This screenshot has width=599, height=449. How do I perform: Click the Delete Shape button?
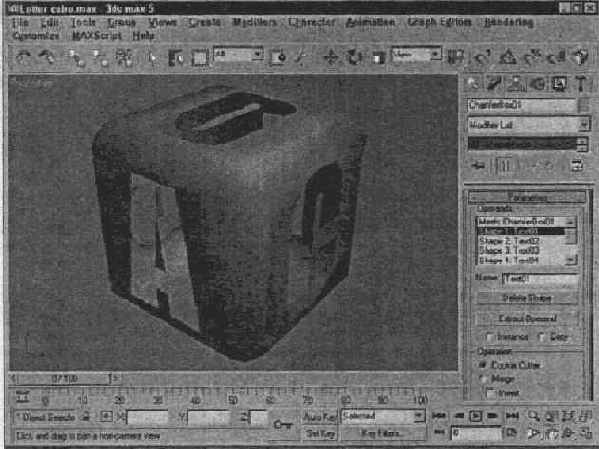pos(527,298)
